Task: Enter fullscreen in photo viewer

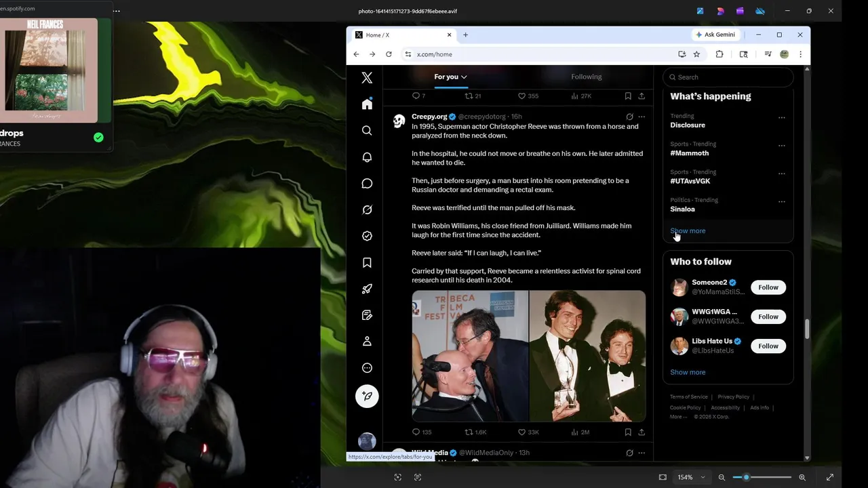Action: [x=829, y=477]
